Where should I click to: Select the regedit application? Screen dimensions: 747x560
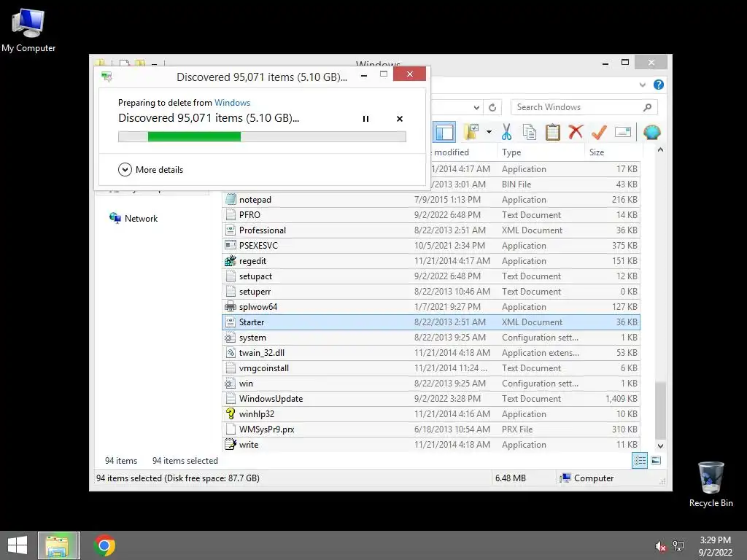[431, 261]
